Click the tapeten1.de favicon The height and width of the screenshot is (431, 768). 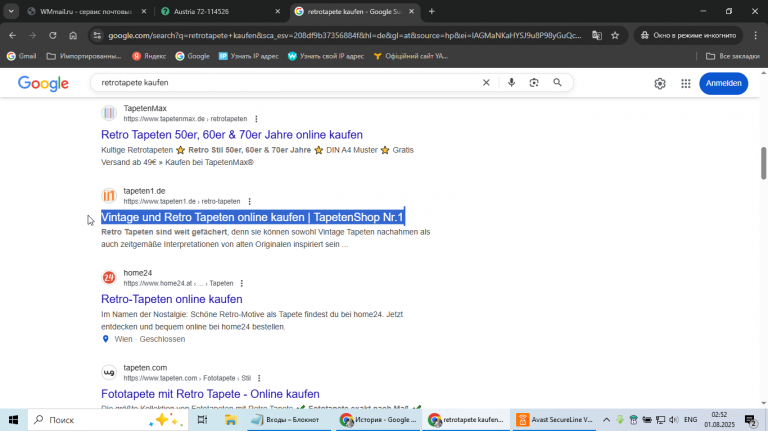pos(109,195)
